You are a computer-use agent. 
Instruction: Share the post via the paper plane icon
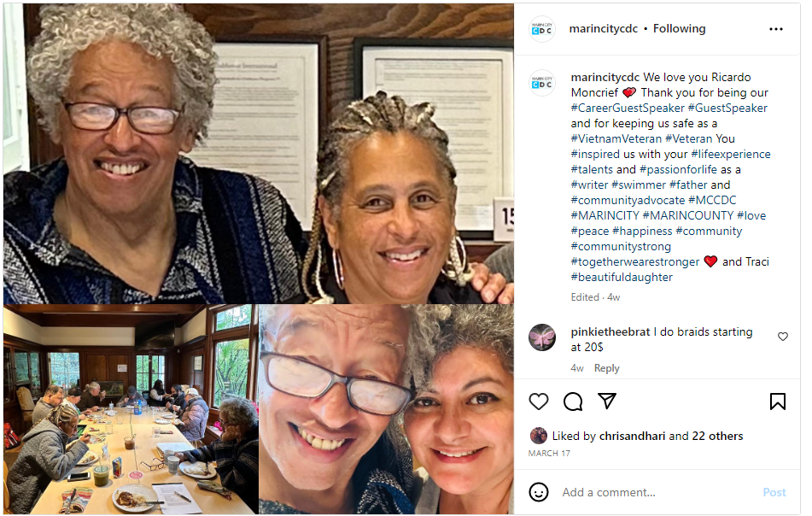(x=607, y=401)
